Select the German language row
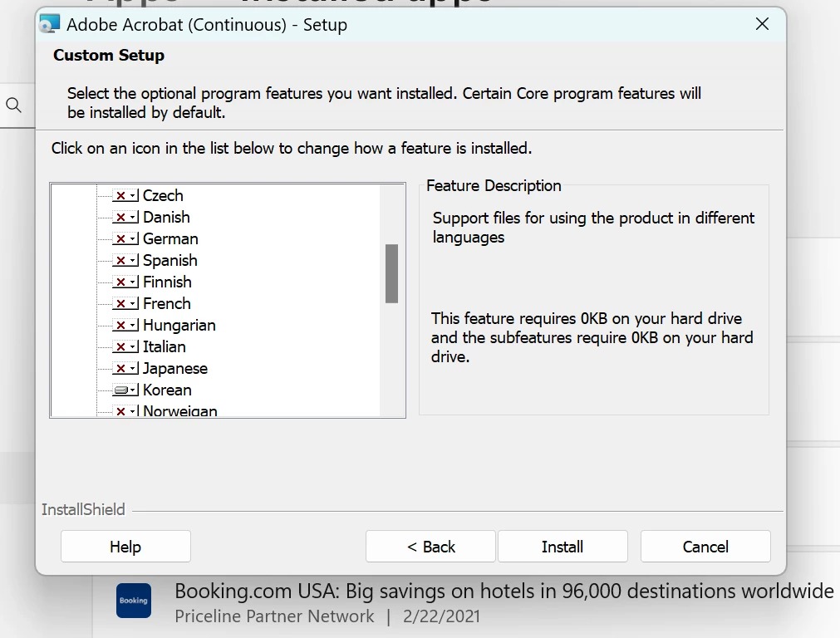Screen dimensions: 840x638 pyautogui.click(x=170, y=239)
